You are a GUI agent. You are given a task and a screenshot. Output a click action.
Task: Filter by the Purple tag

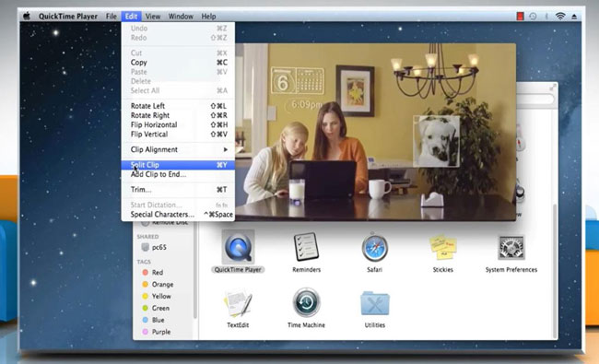157,332
